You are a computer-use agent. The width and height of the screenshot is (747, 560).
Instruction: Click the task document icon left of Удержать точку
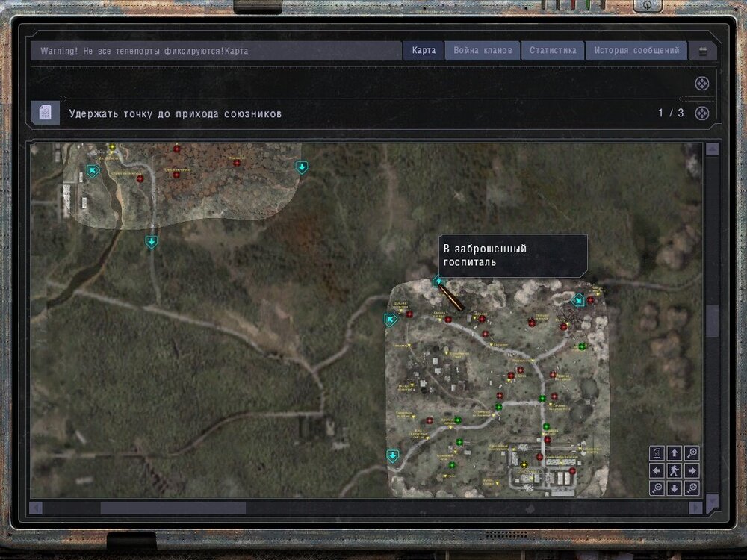[x=46, y=113]
